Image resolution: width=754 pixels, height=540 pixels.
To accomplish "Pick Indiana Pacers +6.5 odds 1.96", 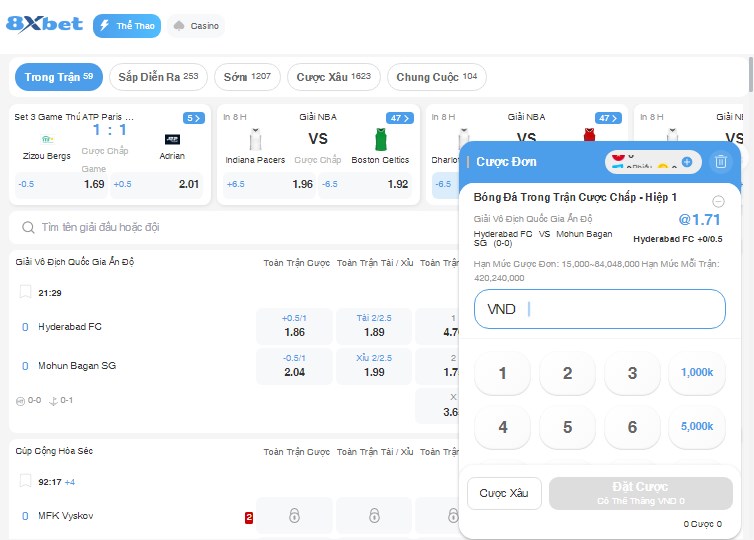I will coord(269,184).
